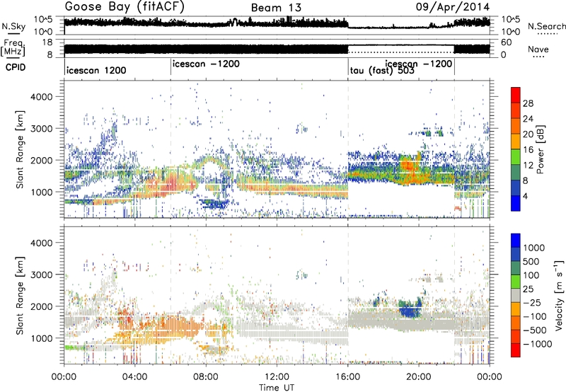The width and height of the screenshot is (566, 392).
Task: Click the '2000' tick in the velocity panel
Action: point(42,306)
